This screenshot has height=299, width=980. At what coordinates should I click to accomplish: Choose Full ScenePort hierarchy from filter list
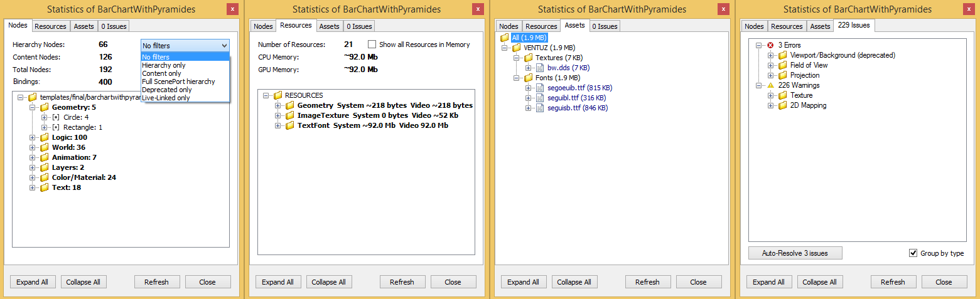click(178, 81)
